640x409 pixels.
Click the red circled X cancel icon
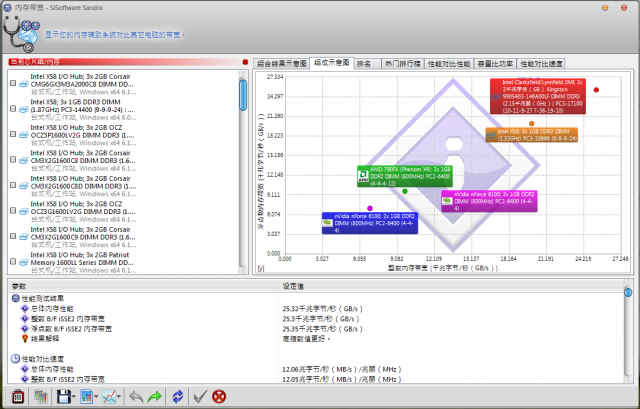(219, 397)
